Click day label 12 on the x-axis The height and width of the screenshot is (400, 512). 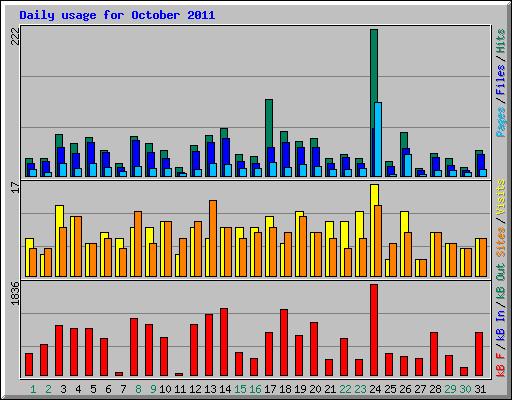[195, 389]
